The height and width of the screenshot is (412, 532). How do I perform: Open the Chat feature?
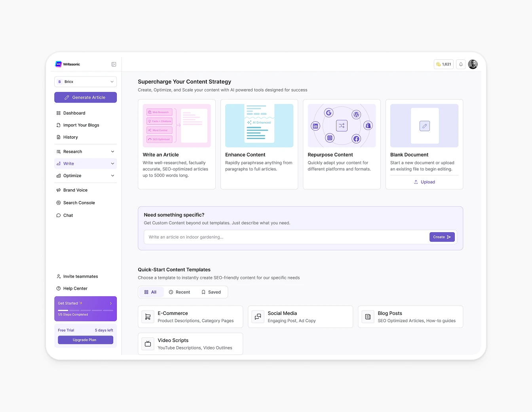click(x=68, y=215)
